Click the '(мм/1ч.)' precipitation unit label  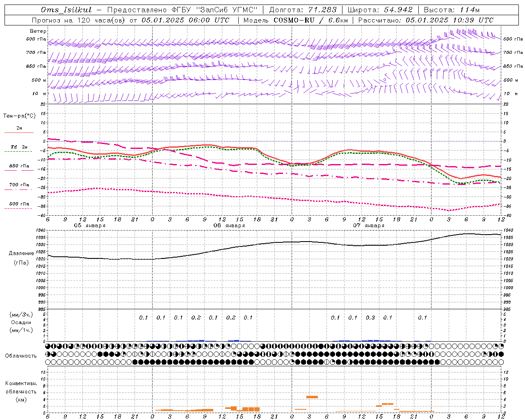point(21,330)
